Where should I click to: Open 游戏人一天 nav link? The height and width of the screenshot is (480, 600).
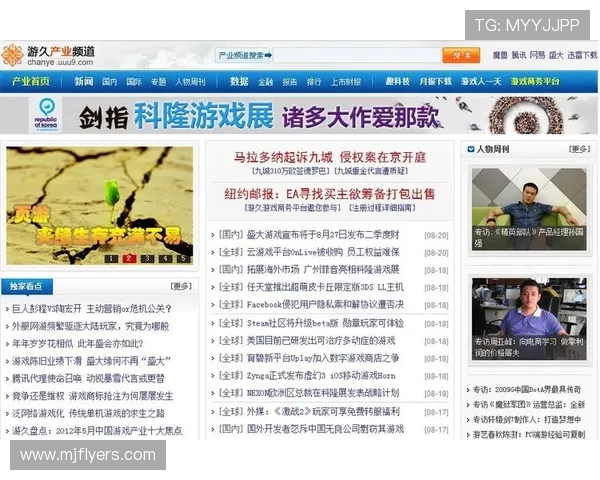481,82
